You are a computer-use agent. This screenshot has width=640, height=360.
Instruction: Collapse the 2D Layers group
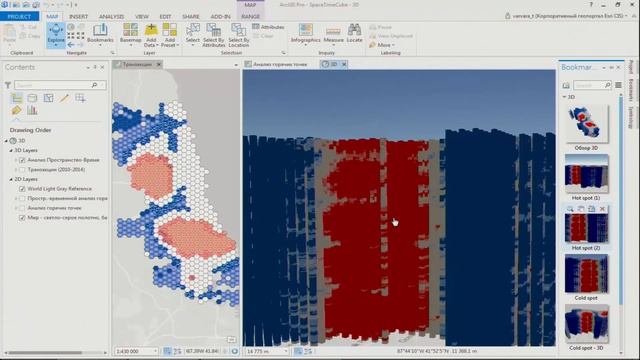[11, 179]
